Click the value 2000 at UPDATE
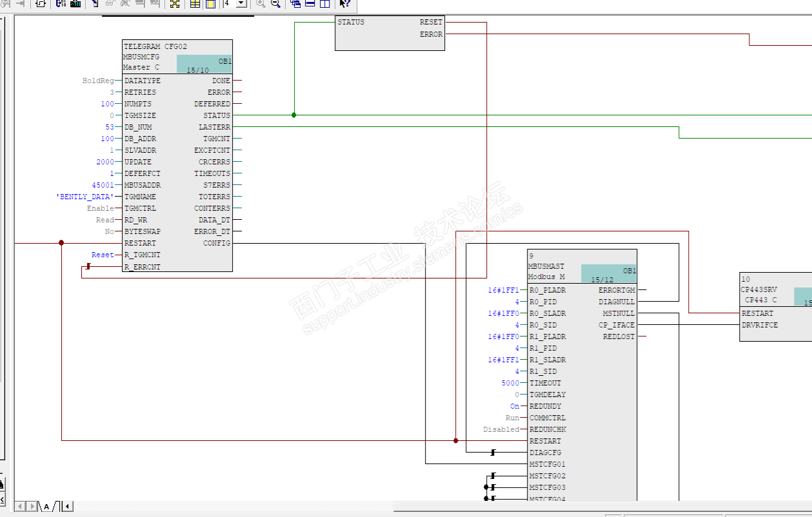This screenshot has width=812, height=517. 105,162
